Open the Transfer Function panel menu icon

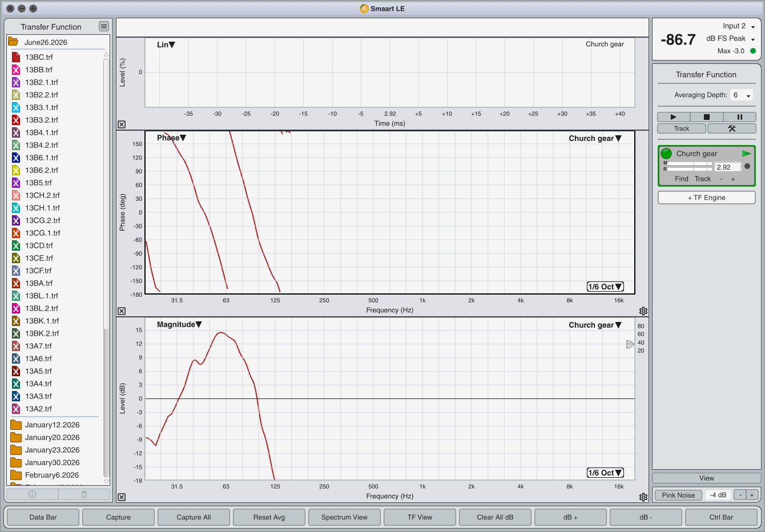104,26
